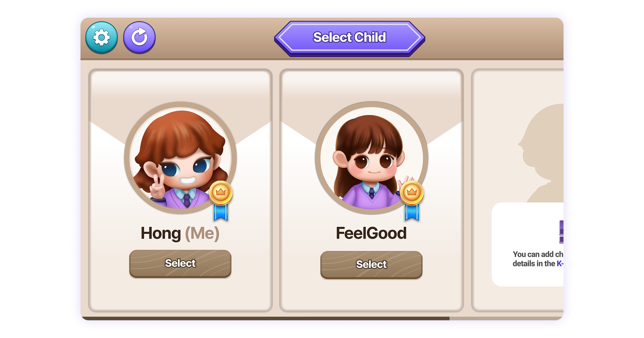
Task: Click the blue ribbon under Hong's medal
Action: [221, 212]
